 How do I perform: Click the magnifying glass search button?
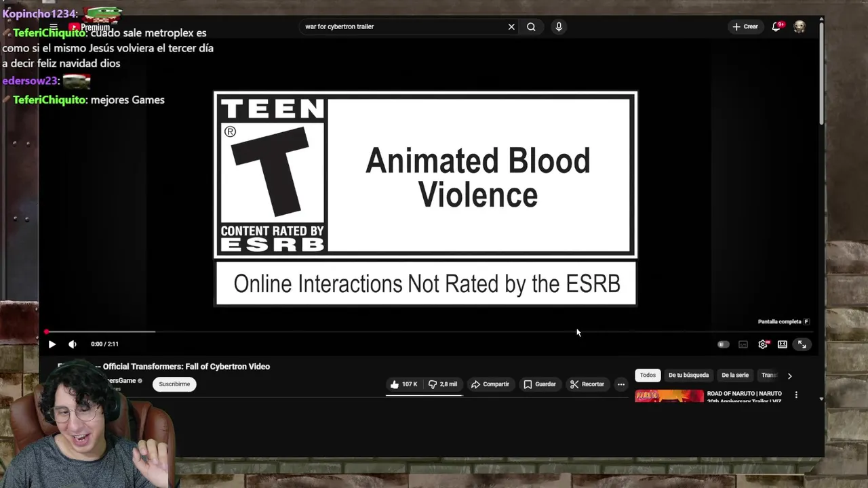pyautogui.click(x=531, y=26)
